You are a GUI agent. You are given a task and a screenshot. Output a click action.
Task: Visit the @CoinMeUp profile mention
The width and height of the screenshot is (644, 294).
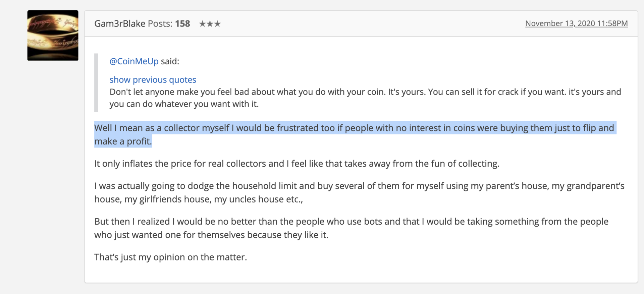[x=134, y=61]
